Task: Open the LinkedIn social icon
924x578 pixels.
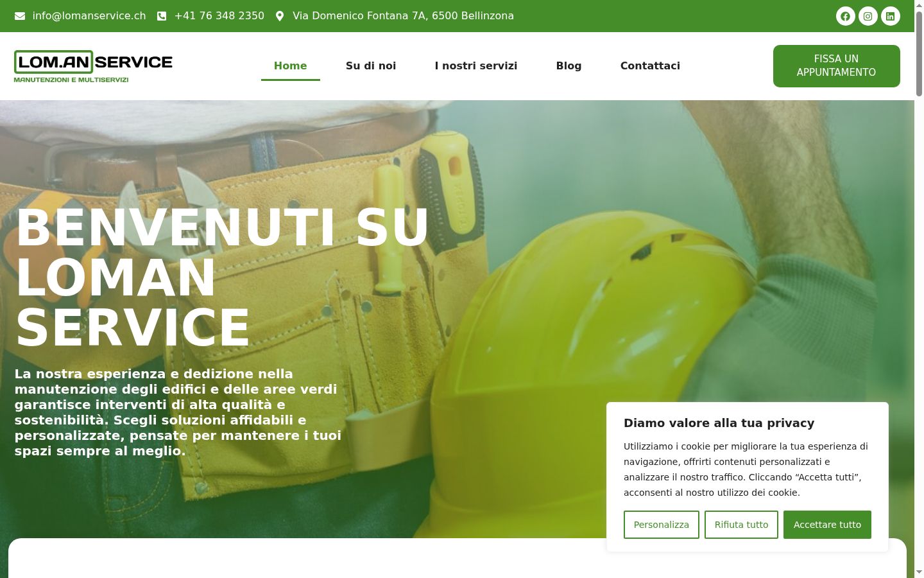Action: (x=890, y=16)
